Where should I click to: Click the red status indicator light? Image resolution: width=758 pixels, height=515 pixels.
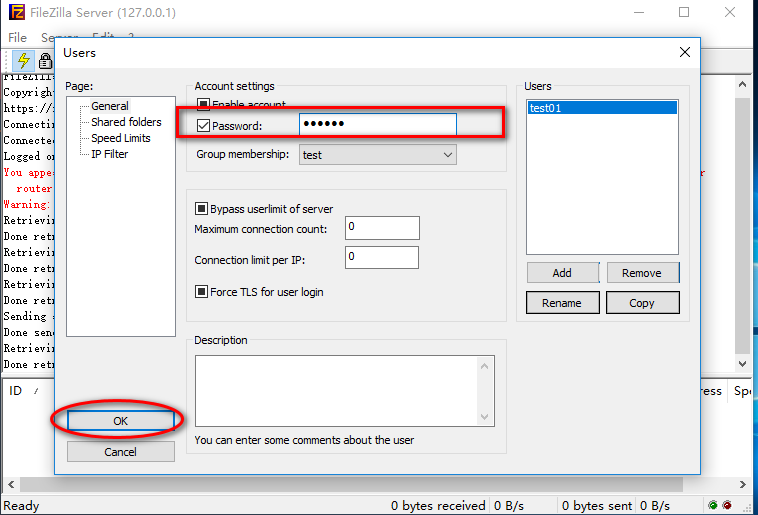click(727, 505)
